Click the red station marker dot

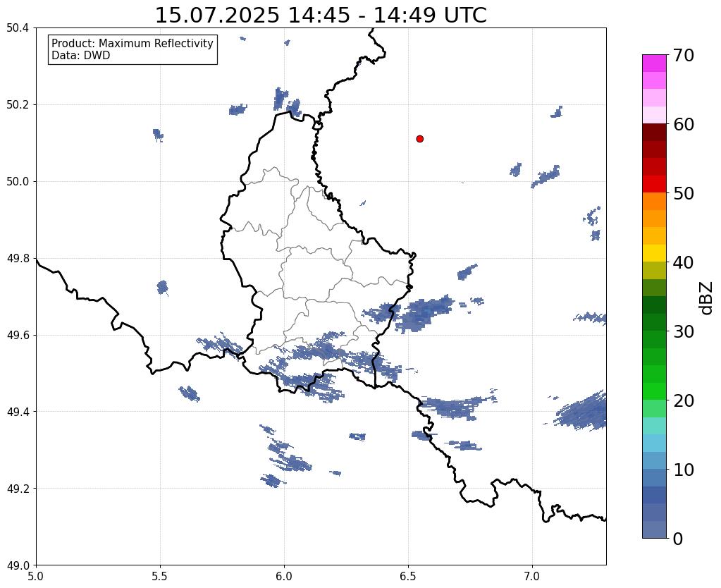click(420, 139)
